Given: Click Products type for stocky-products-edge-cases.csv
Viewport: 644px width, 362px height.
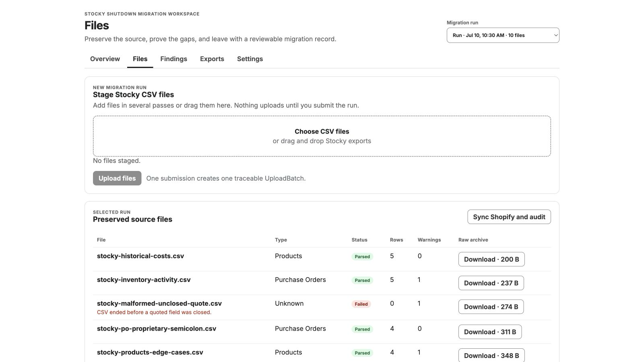Looking at the screenshot, I should pyautogui.click(x=288, y=352).
